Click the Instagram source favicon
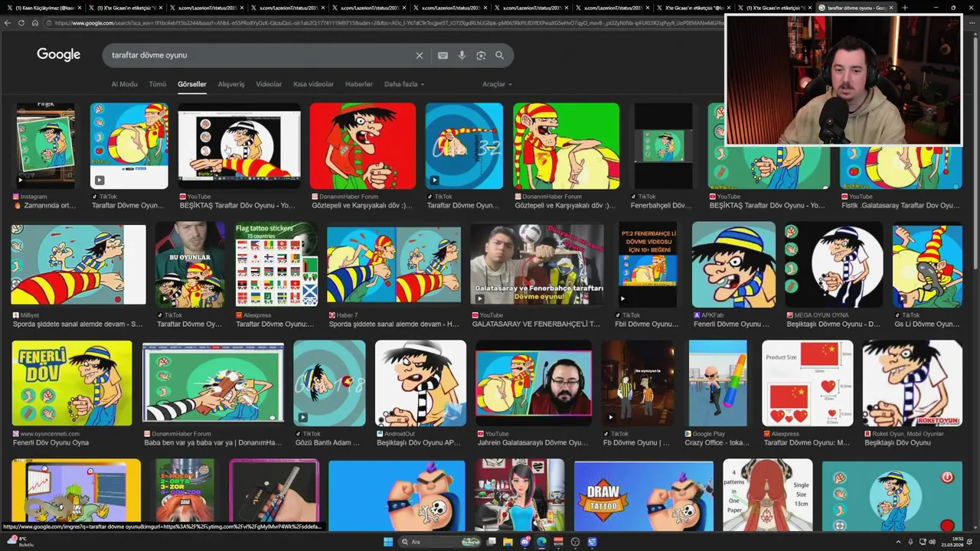The height and width of the screenshot is (551, 980). 16,197
